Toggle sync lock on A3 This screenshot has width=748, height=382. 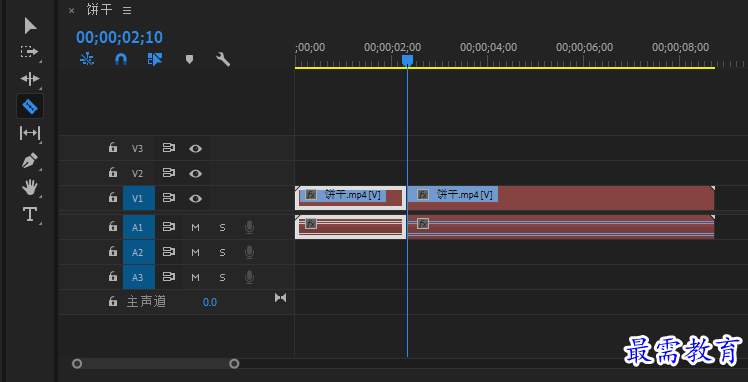click(168, 277)
